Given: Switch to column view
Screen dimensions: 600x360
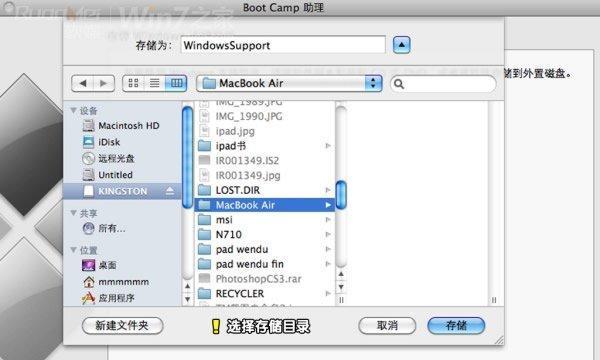Looking at the screenshot, I should tap(176, 83).
